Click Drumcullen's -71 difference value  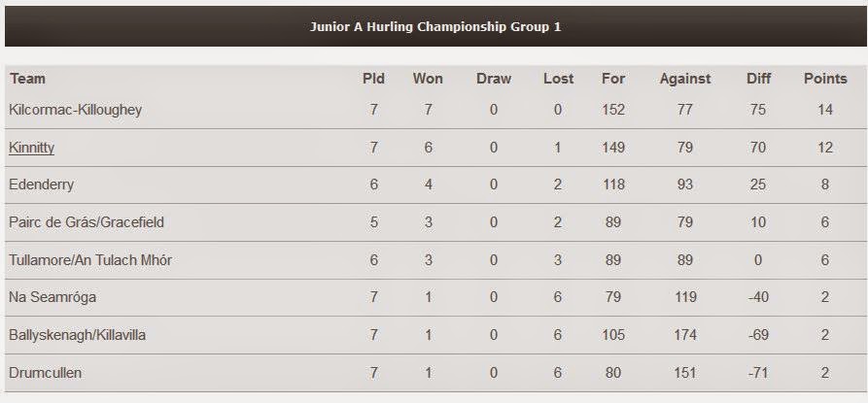[758, 373]
